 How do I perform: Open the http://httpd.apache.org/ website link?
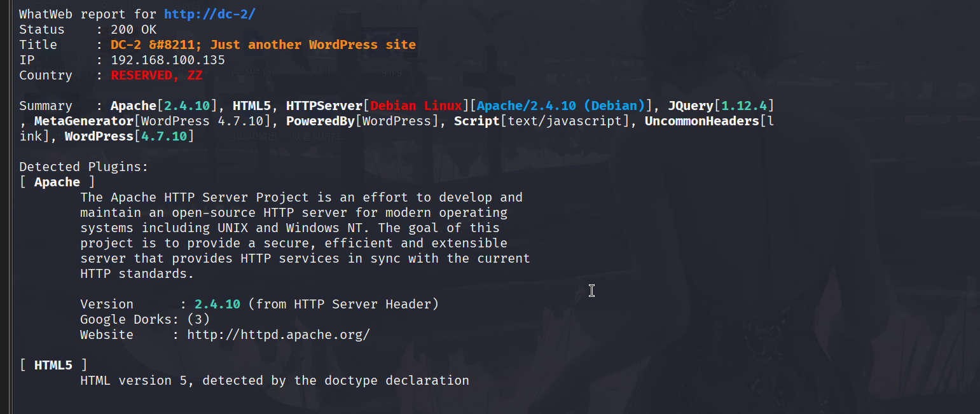(279, 335)
